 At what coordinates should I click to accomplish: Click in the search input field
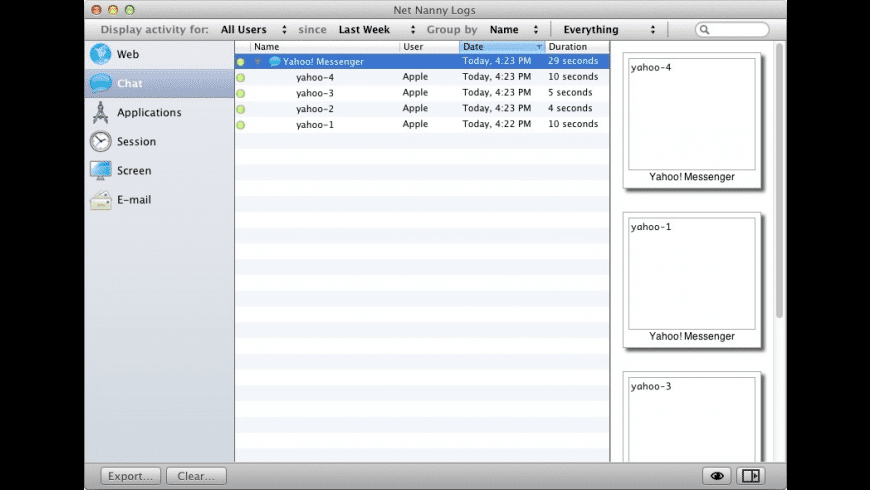(x=732, y=29)
